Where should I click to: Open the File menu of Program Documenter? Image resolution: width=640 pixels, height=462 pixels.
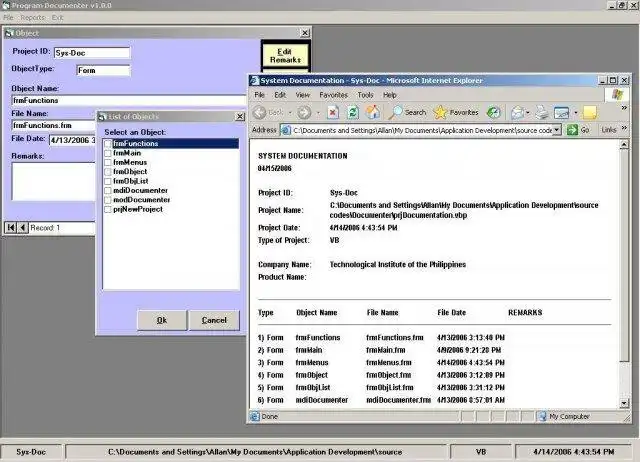(9, 18)
